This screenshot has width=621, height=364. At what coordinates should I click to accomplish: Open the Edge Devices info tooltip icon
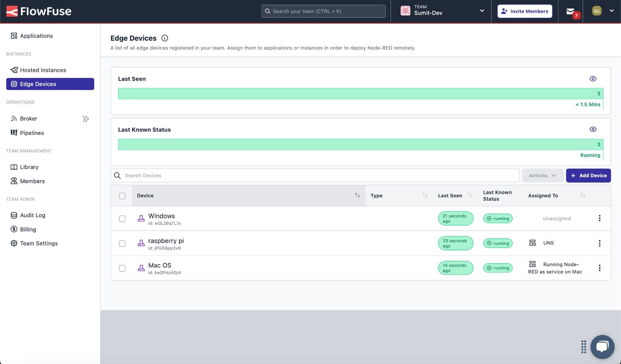pyautogui.click(x=165, y=38)
